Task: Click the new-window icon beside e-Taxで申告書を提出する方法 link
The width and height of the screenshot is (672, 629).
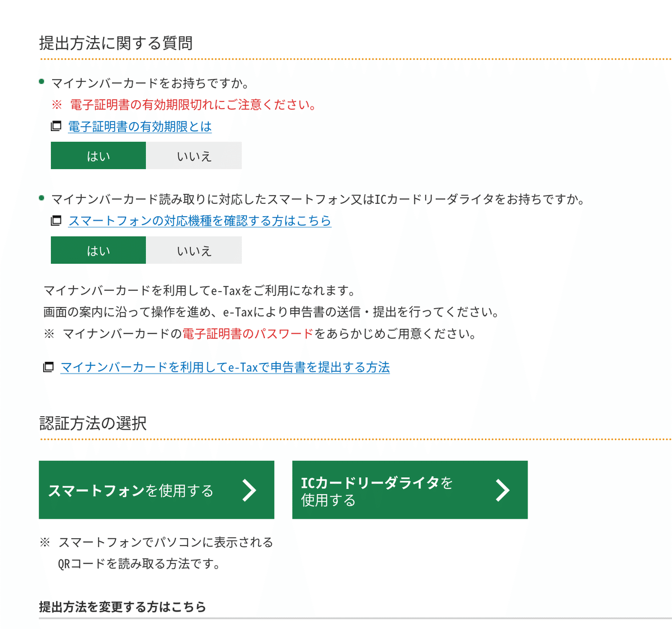Action: (49, 367)
